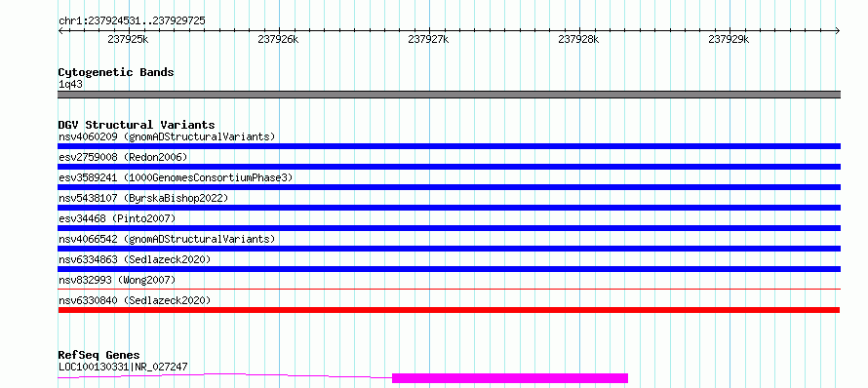The height and width of the screenshot is (388, 868).
Task: Click the RefSeq Genes track title
Action: 99,355
